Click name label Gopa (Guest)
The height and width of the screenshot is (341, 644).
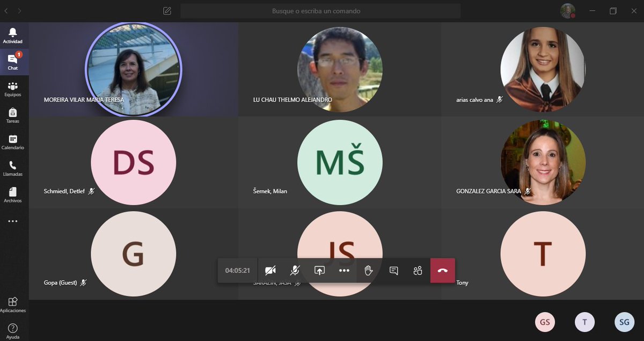pos(60,282)
